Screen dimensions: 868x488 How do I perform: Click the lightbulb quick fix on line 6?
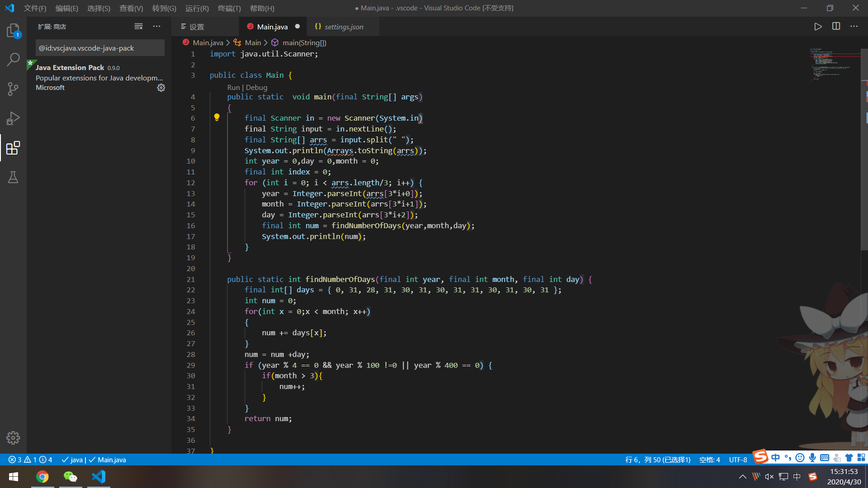[217, 117]
